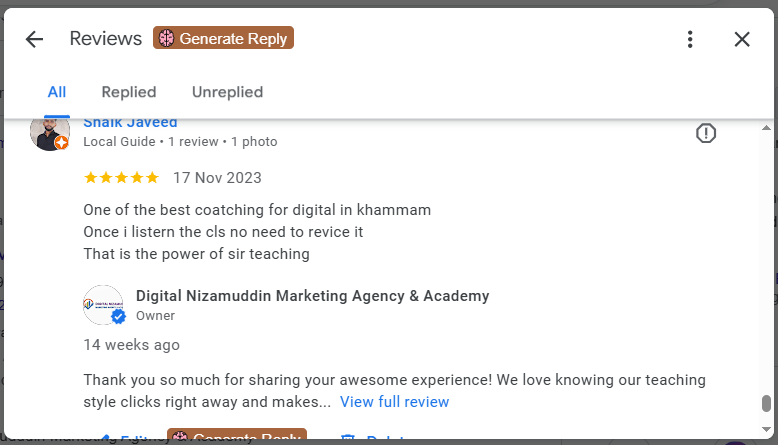Close the Reviews panel with X
This screenshot has height=445, width=778.
(x=742, y=39)
